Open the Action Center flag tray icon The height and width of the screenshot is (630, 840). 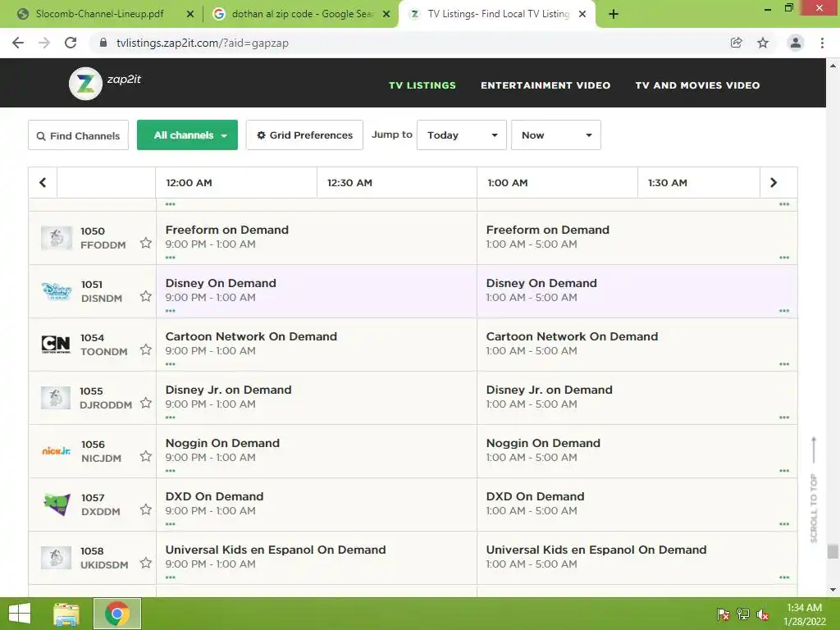724,614
